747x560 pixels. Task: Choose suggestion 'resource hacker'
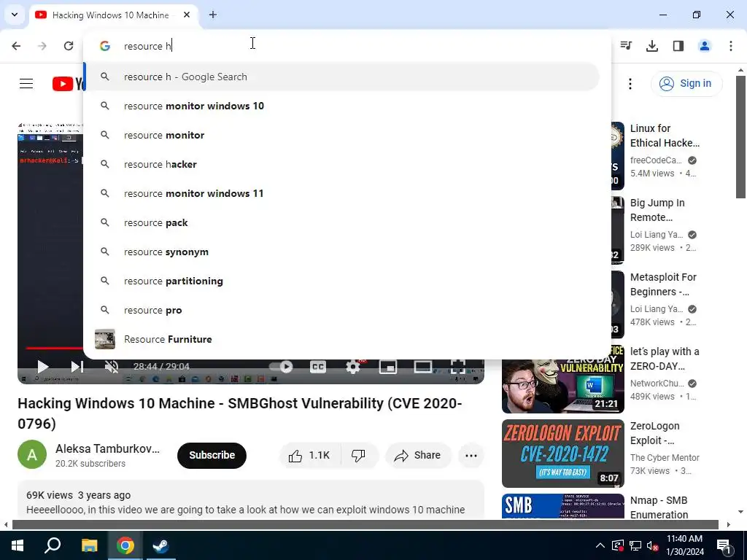point(341,164)
